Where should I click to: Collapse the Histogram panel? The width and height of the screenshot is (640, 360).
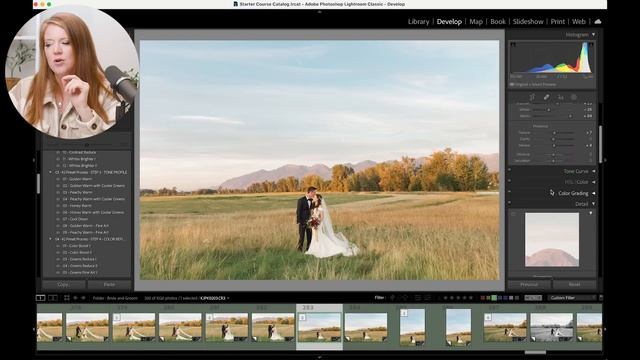click(593, 35)
